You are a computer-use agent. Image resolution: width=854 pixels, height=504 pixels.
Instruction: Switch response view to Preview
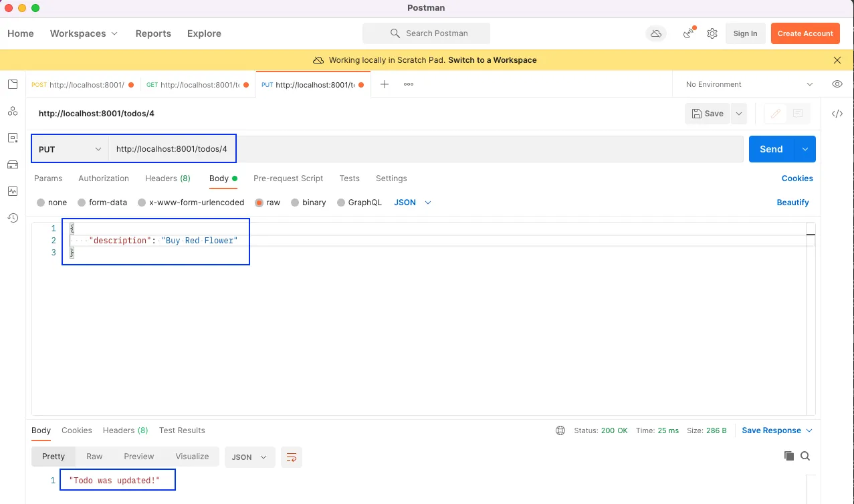tap(139, 457)
